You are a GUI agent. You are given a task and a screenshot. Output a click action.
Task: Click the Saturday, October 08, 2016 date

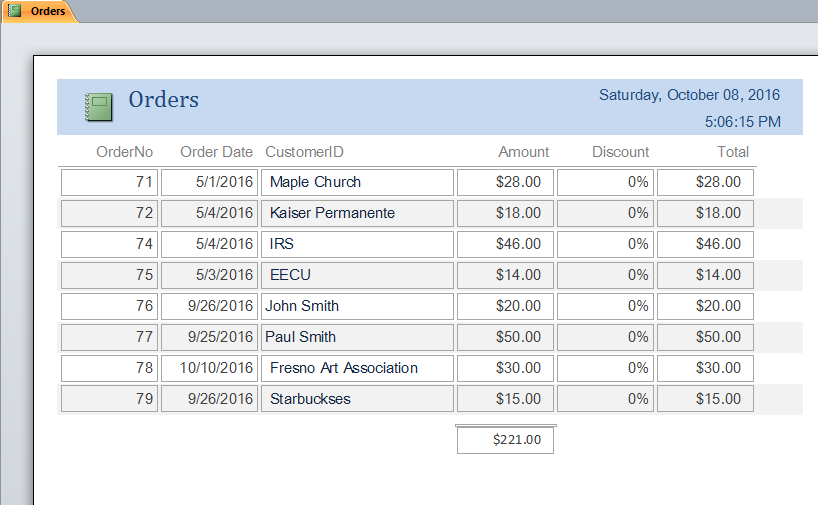[689, 95]
